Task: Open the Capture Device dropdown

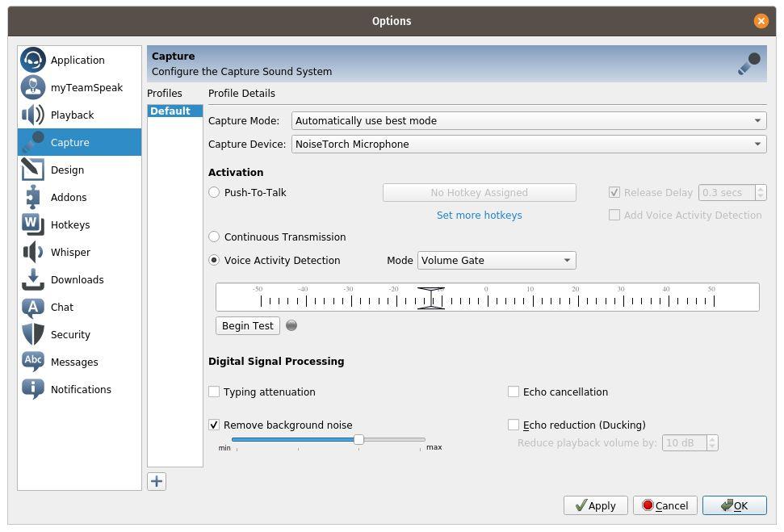Action: pyautogui.click(x=529, y=145)
